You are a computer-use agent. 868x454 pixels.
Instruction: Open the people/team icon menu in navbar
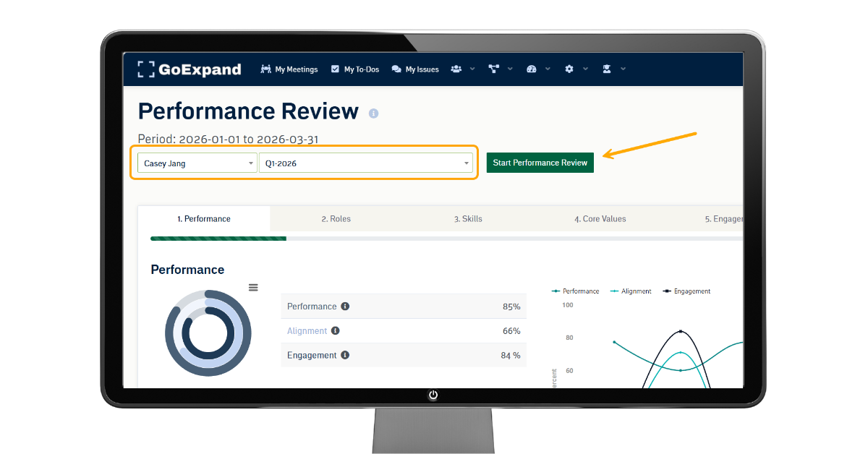[456, 69]
